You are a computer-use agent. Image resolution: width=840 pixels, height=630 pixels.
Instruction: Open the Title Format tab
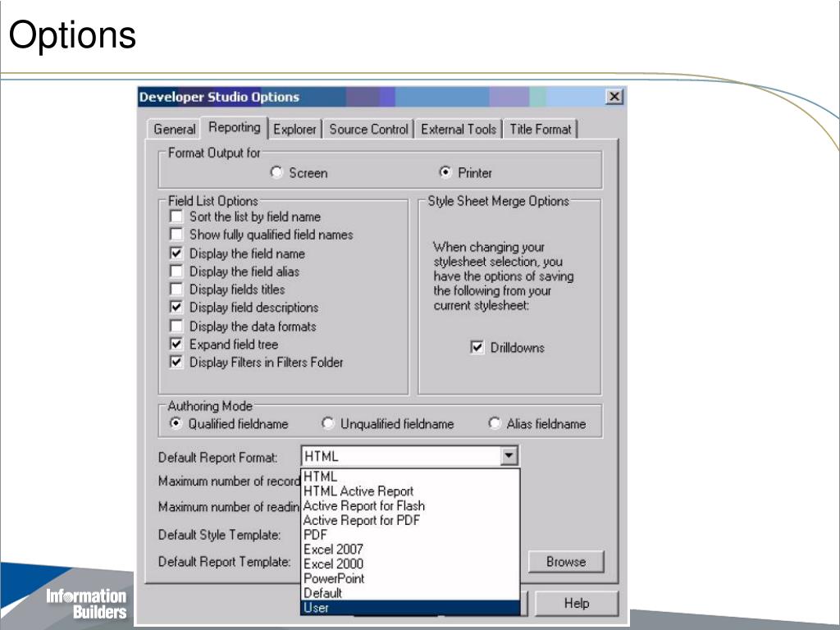pyautogui.click(x=540, y=129)
